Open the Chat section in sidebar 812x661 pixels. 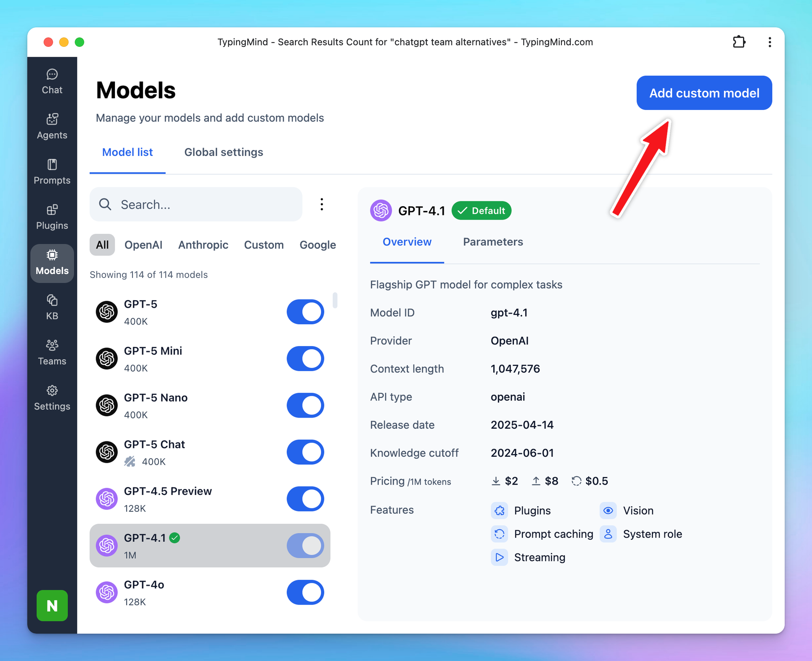(x=52, y=82)
